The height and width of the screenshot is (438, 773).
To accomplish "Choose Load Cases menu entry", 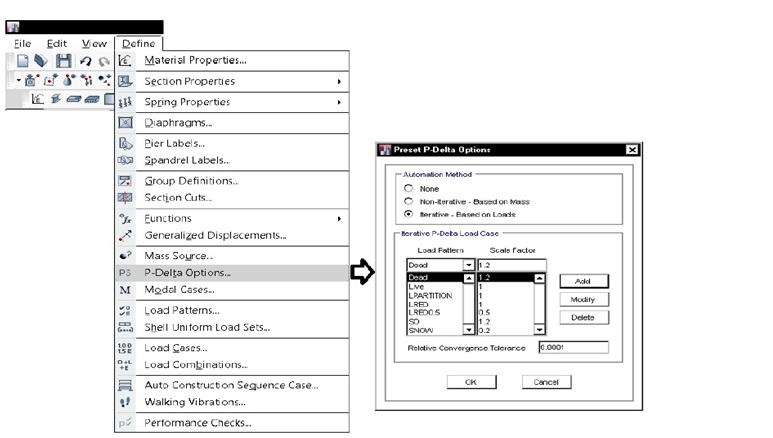I will (232, 348).
